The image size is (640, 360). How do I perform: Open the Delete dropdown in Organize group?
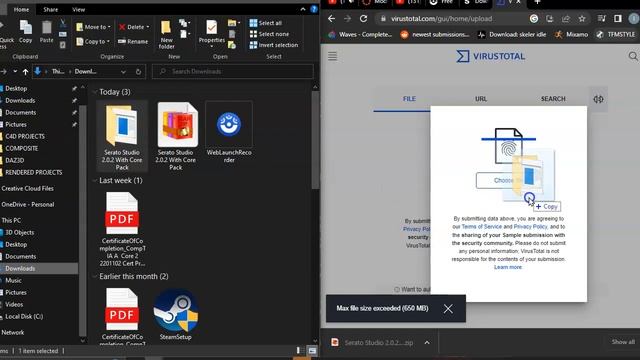click(x=134, y=27)
